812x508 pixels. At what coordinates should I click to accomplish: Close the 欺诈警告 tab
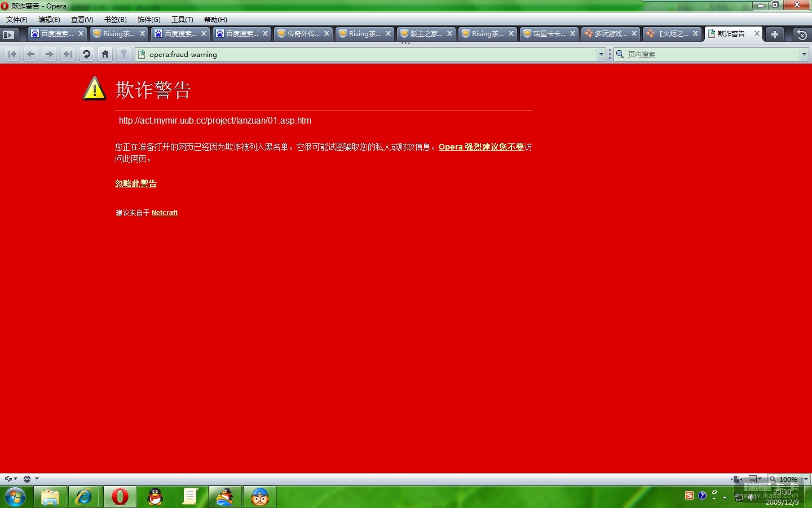[757, 34]
